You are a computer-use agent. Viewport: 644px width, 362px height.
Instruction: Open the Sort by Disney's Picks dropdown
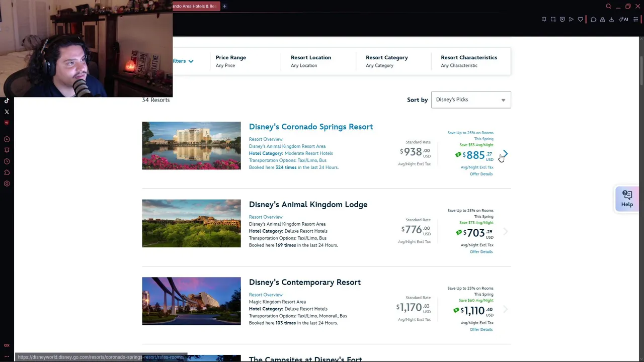[x=471, y=100]
